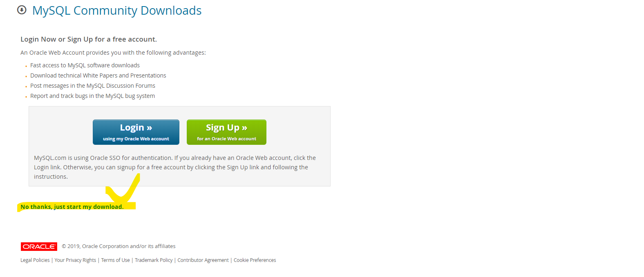Choose 'No thanks, just start my download'
This screenshot has height=277, width=644.
pyautogui.click(x=72, y=207)
